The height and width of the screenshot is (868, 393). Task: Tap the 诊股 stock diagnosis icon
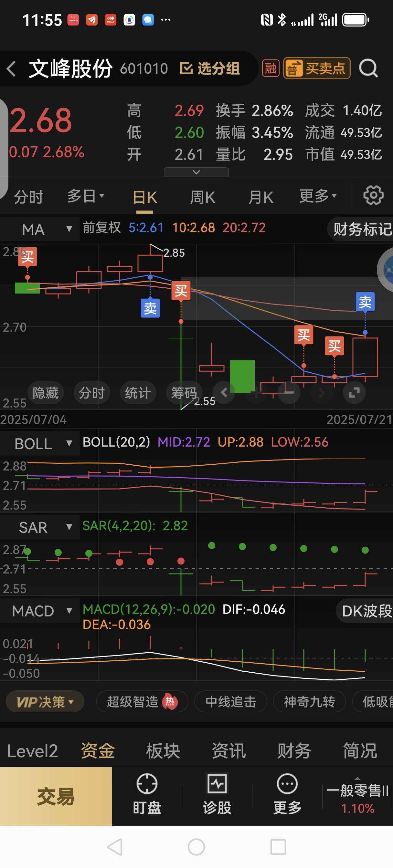[217, 794]
